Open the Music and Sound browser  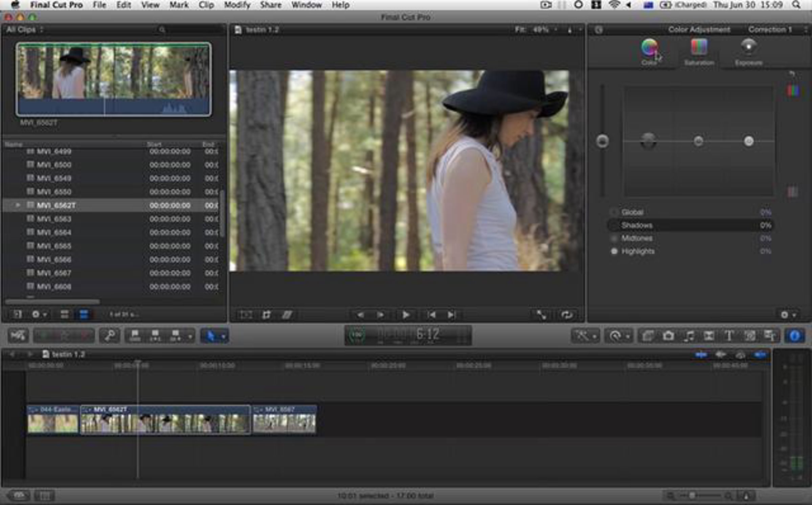click(x=689, y=336)
